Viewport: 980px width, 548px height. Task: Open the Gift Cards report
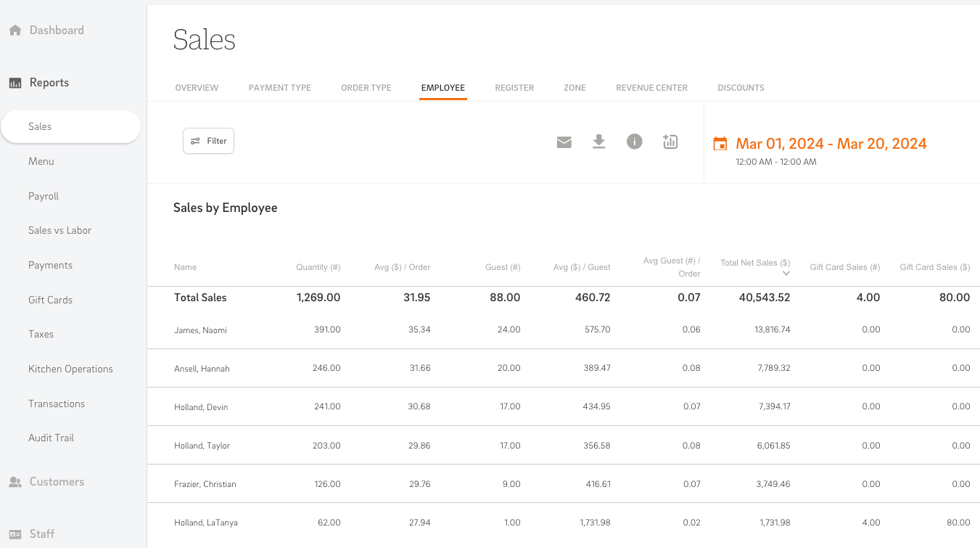point(50,300)
